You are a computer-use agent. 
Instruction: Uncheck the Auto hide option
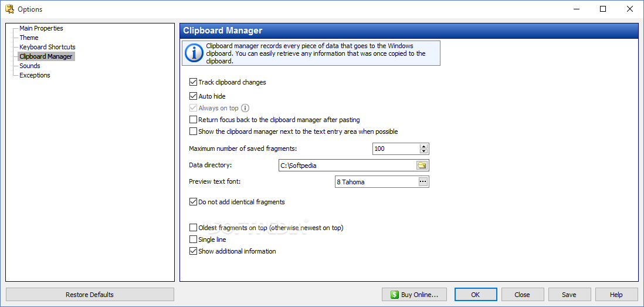click(x=193, y=96)
